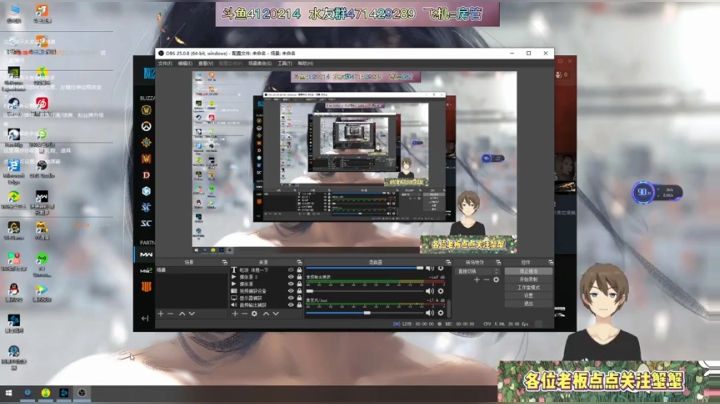Open the 编辑(E) menu in OBS
Screen dimensions: 720x404
185,63
